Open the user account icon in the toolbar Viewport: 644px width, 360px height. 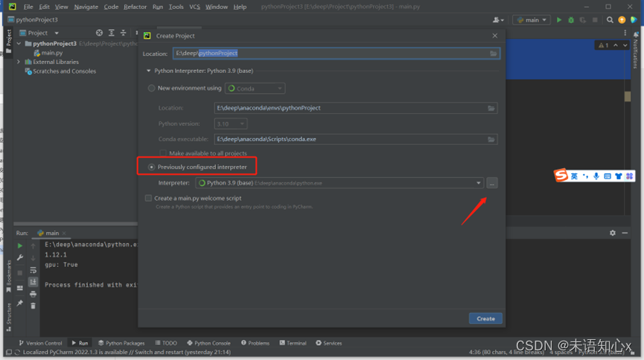coord(497,19)
